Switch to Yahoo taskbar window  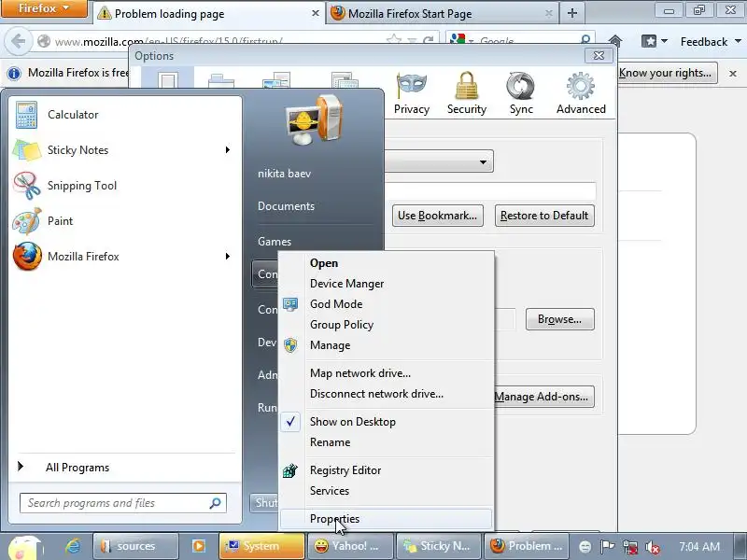click(351, 546)
